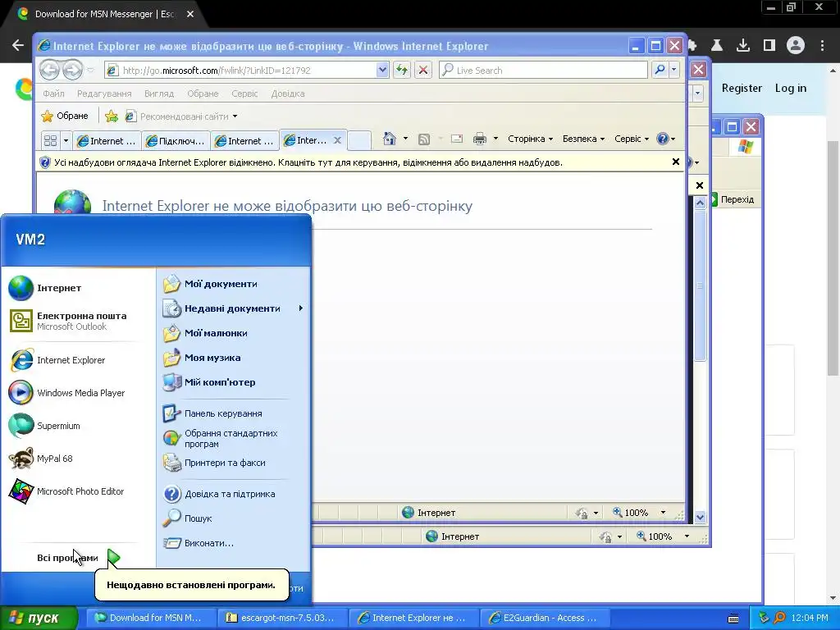The height and width of the screenshot is (630, 840).
Task: Click the Live Search box
Action: 543,71
